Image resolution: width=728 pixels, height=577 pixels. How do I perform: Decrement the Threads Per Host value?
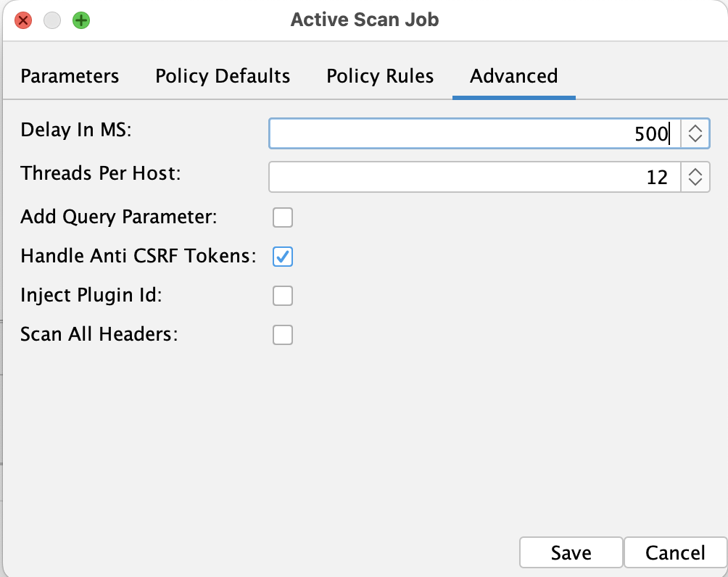pyautogui.click(x=695, y=182)
